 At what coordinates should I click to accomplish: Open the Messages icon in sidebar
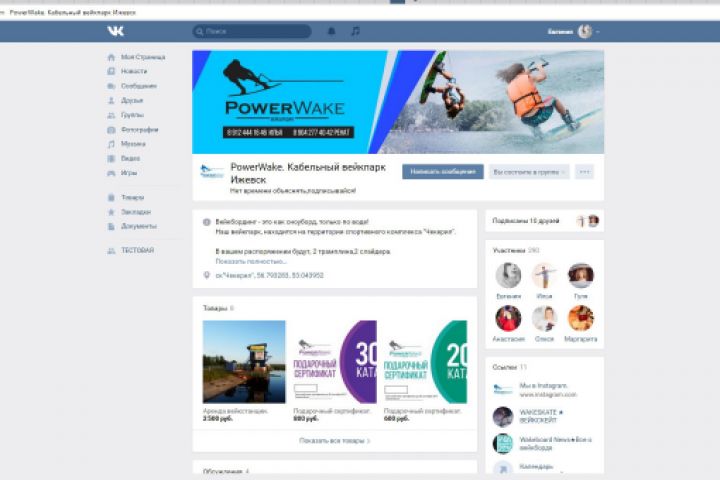tap(111, 86)
